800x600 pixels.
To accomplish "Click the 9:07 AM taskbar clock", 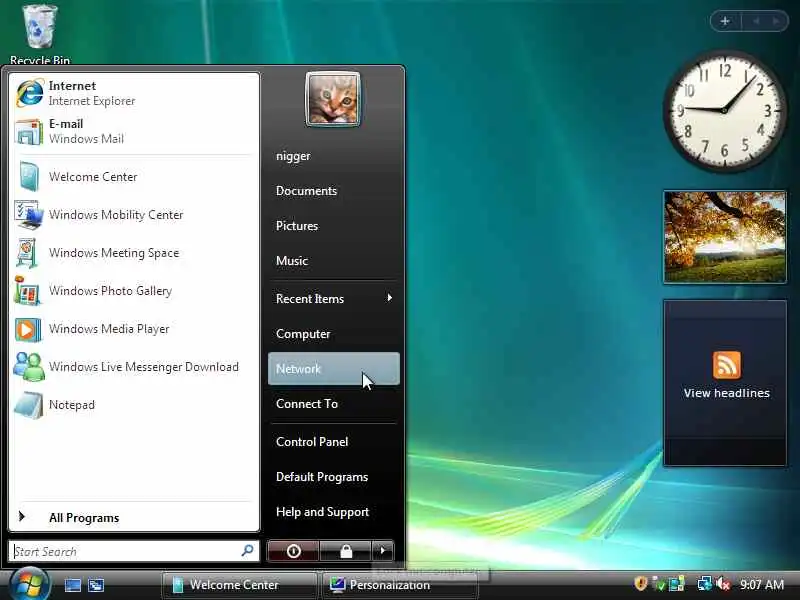I will [x=762, y=584].
